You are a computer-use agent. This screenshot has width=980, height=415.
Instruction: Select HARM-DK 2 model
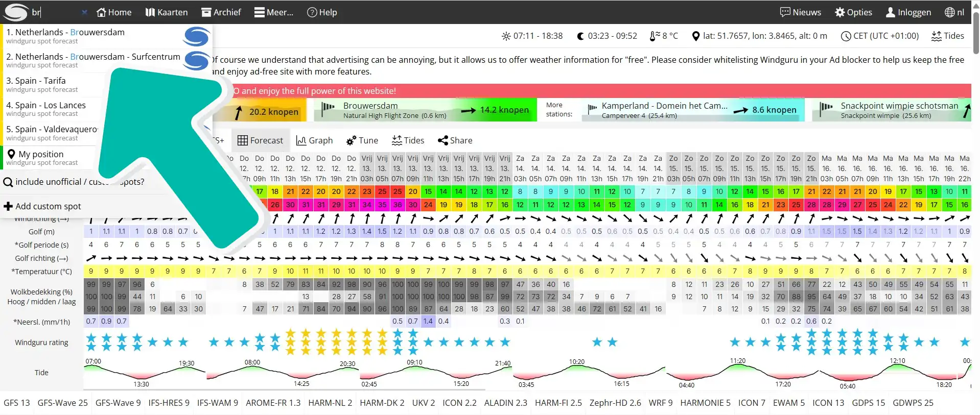click(382, 403)
